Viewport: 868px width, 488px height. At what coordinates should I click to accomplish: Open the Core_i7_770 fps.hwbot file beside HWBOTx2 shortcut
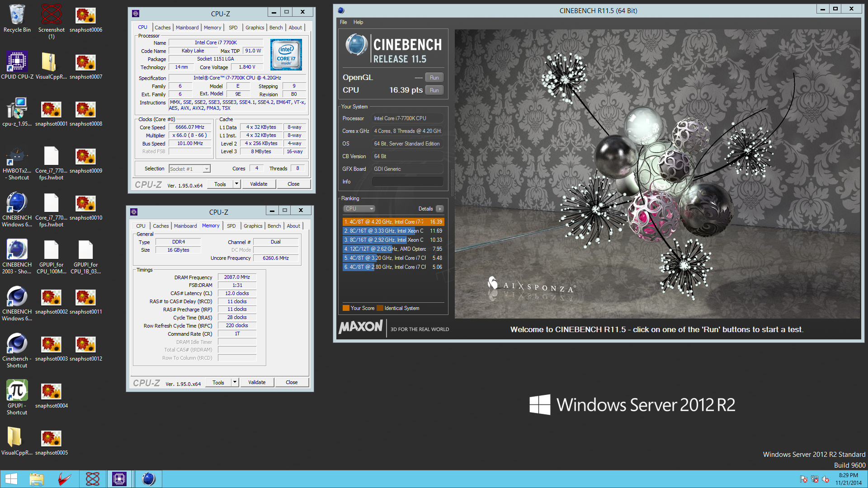point(51,163)
